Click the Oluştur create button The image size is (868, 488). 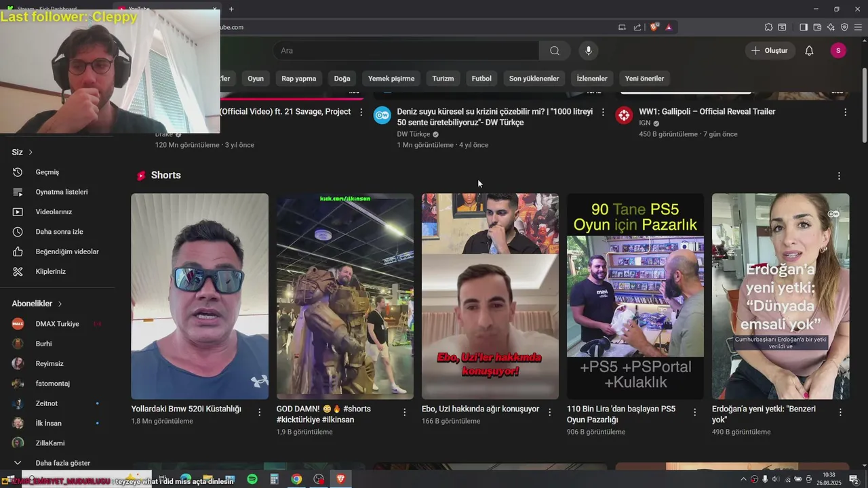click(x=770, y=51)
